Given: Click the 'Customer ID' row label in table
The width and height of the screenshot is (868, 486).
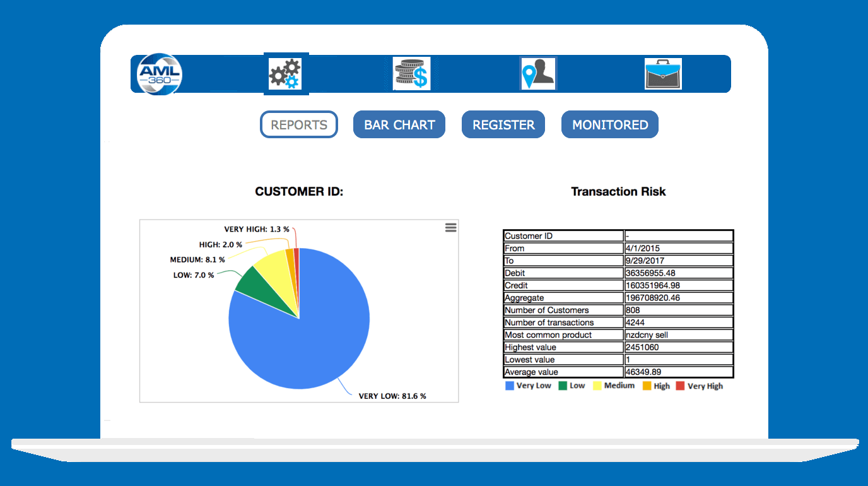Looking at the screenshot, I should pyautogui.click(x=529, y=236).
